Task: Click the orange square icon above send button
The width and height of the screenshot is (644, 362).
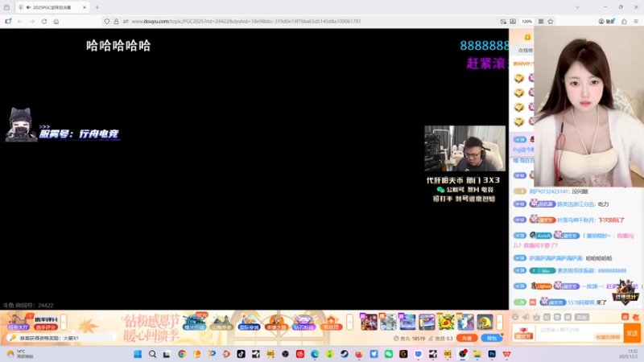Action: [x=625, y=317]
